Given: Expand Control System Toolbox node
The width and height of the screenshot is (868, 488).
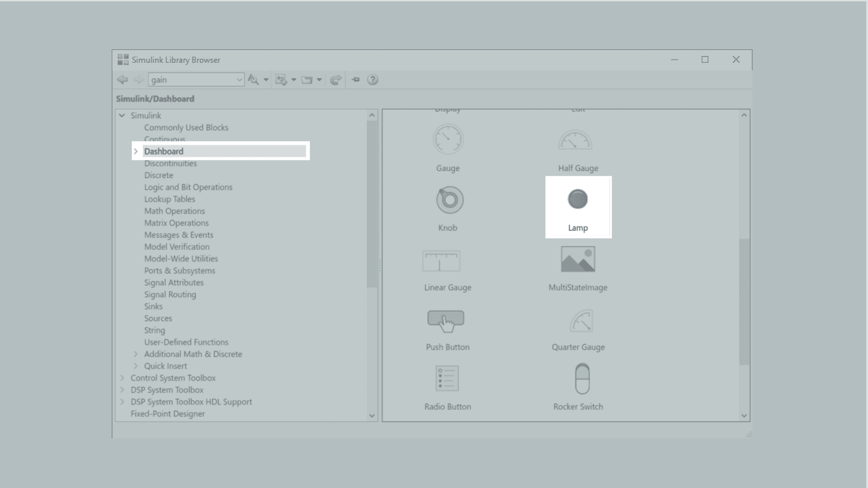Looking at the screenshot, I should coord(122,378).
